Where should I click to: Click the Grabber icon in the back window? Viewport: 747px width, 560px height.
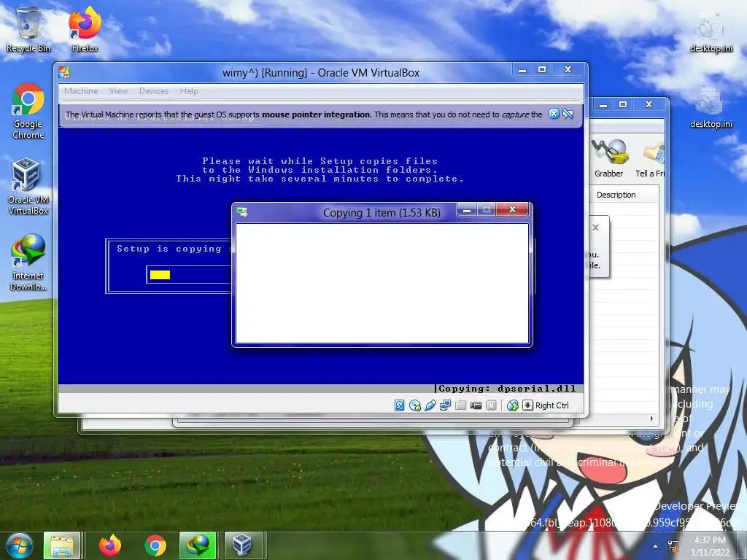click(x=608, y=158)
